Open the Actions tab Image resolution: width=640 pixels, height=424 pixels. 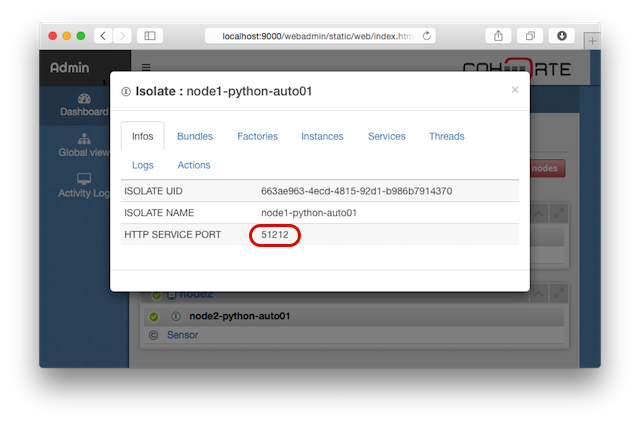[194, 165]
